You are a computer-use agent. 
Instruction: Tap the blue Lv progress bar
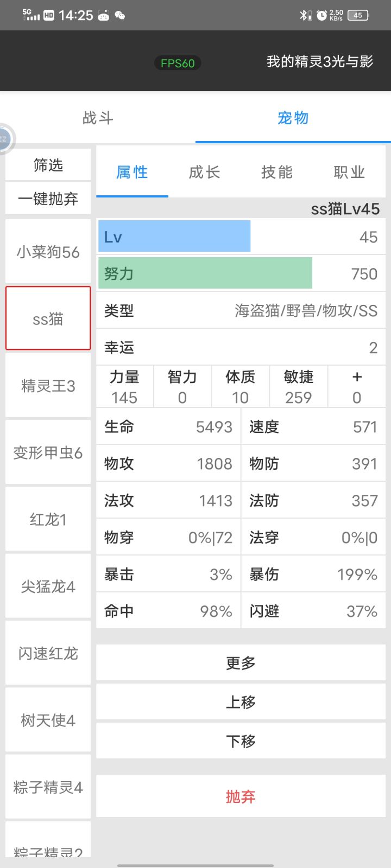click(174, 237)
